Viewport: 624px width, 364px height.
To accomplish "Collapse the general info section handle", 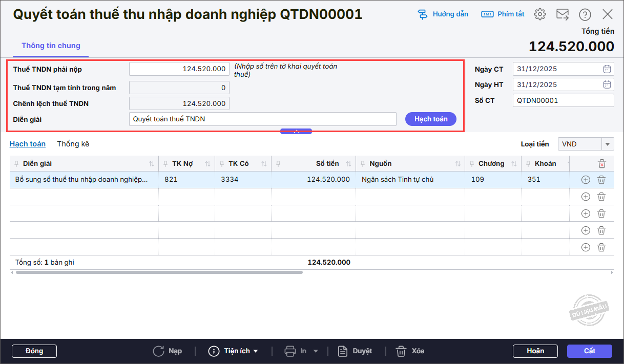I will click(x=296, y=132).
